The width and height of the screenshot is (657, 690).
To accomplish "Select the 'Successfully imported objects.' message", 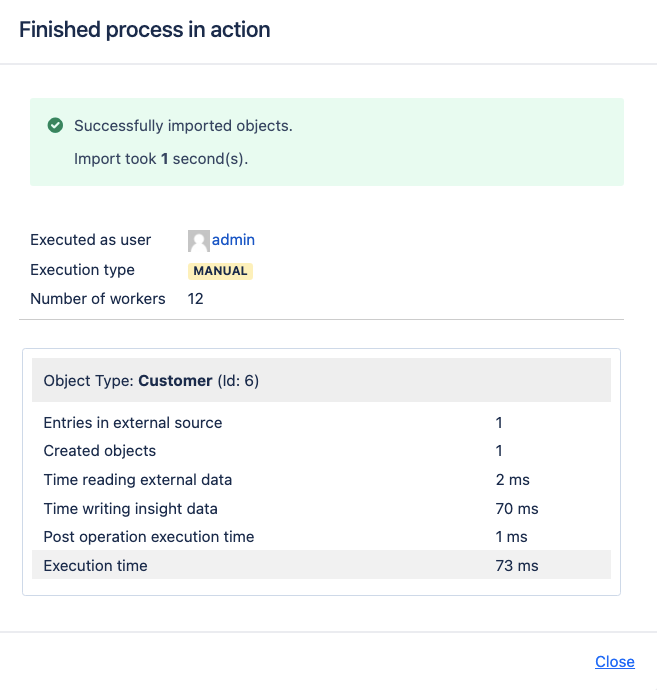I will 183,126.
